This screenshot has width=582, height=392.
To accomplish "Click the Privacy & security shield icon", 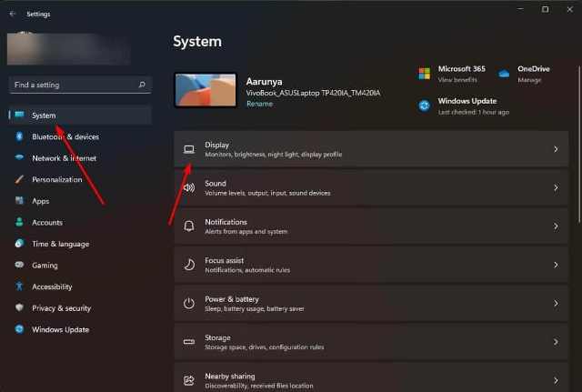I will tap(19, 307).
